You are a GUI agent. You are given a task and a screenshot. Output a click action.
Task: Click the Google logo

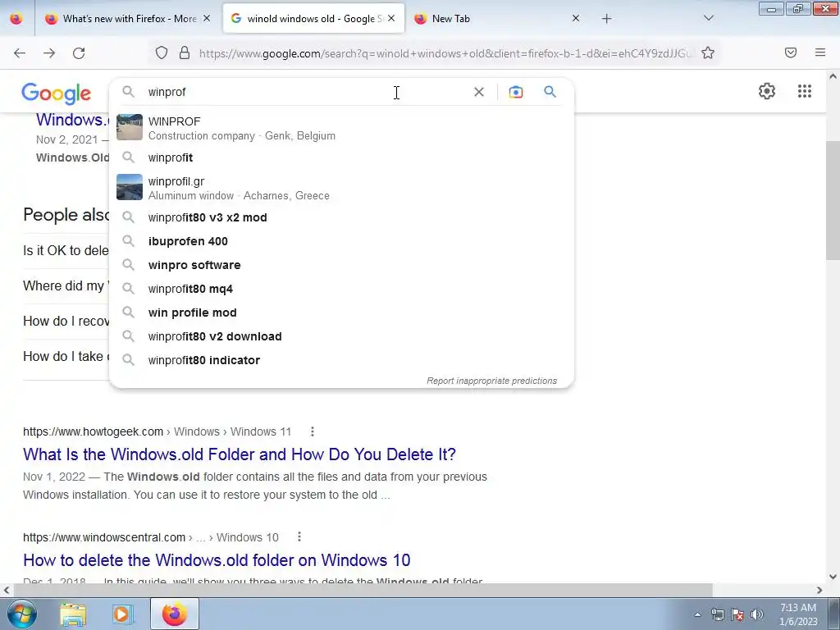click(x=57, y=94)
